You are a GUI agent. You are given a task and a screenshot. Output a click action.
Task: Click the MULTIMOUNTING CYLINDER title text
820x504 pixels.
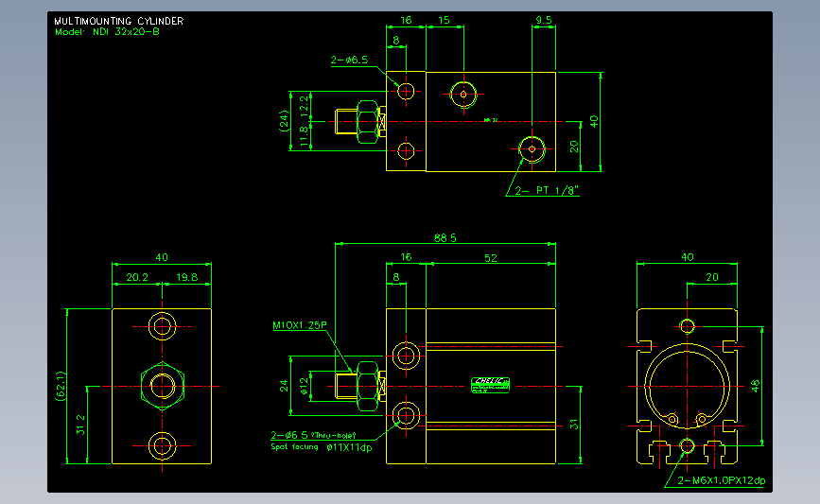coord(119,21)
